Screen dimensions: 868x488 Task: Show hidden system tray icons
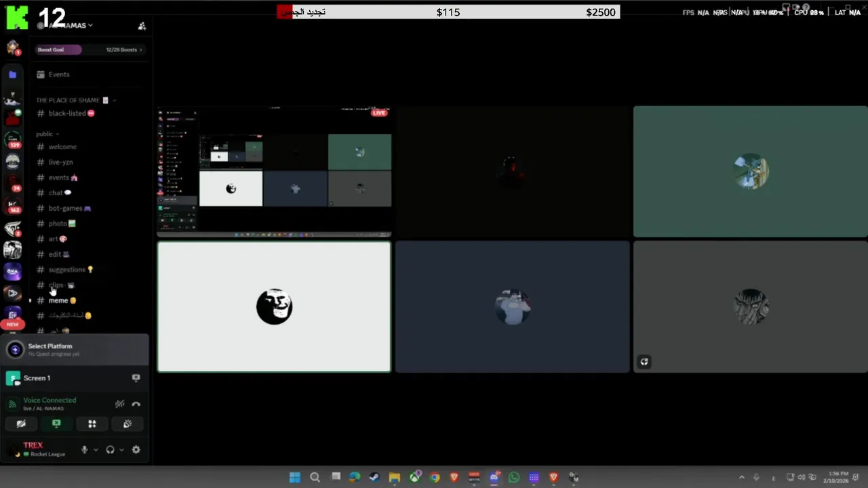coord(741,478)
